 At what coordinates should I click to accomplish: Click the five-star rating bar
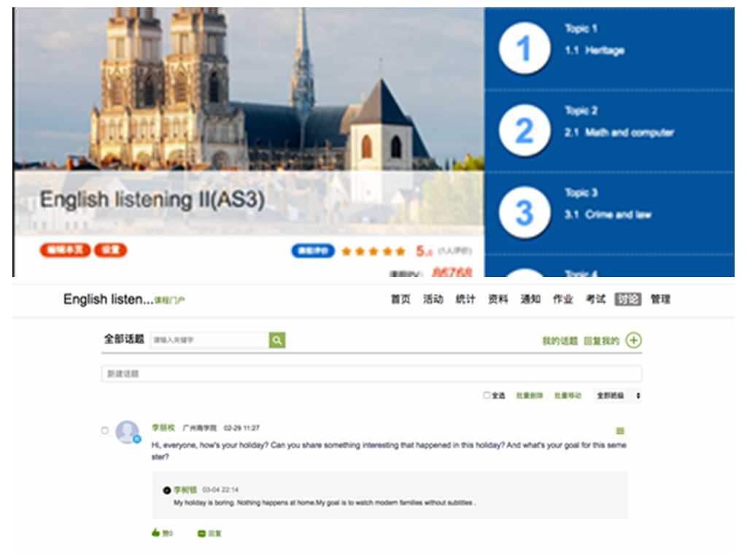click(373, 251)
